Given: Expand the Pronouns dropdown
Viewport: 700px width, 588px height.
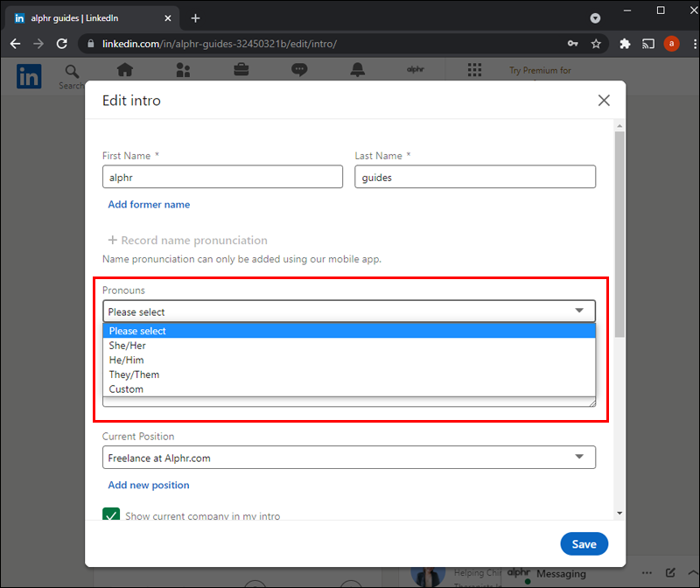Looking at the screenshot, I should coord(348,311).
